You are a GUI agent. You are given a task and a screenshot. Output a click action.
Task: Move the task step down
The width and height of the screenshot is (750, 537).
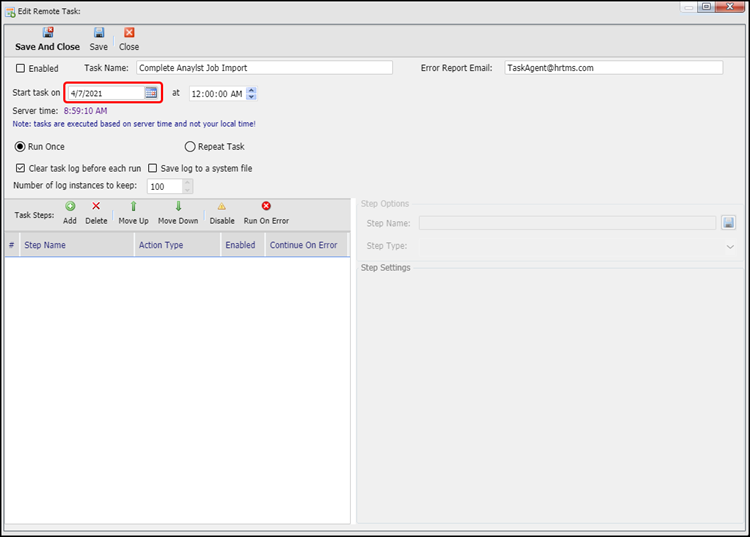pyautogui.click(x=178, y=213)
